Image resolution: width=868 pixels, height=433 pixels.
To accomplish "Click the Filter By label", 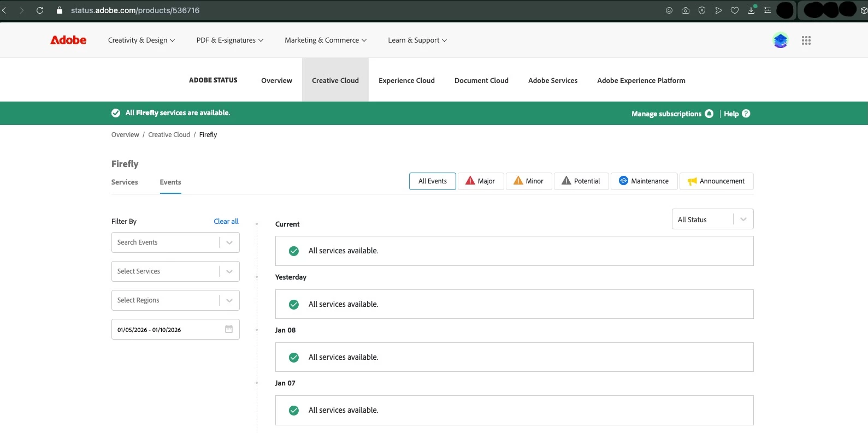I will click(124, 222).
